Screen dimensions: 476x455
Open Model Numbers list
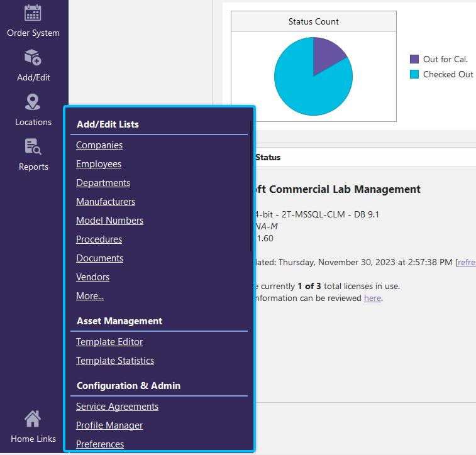tap(109, 221)
